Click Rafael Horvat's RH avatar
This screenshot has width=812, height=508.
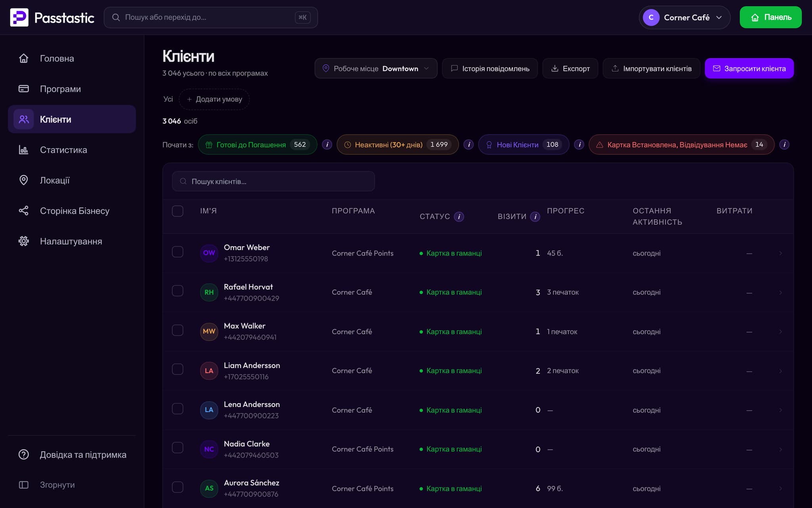[x=209, y=292]
